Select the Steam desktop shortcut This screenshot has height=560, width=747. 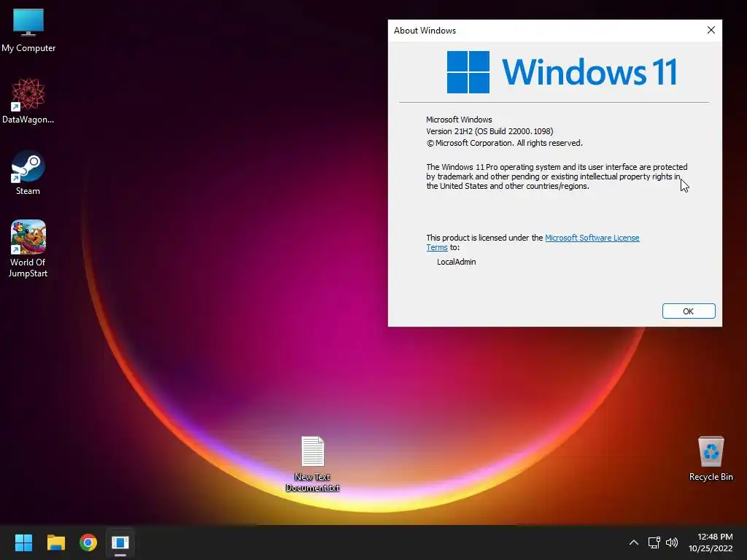pos(28,172)
